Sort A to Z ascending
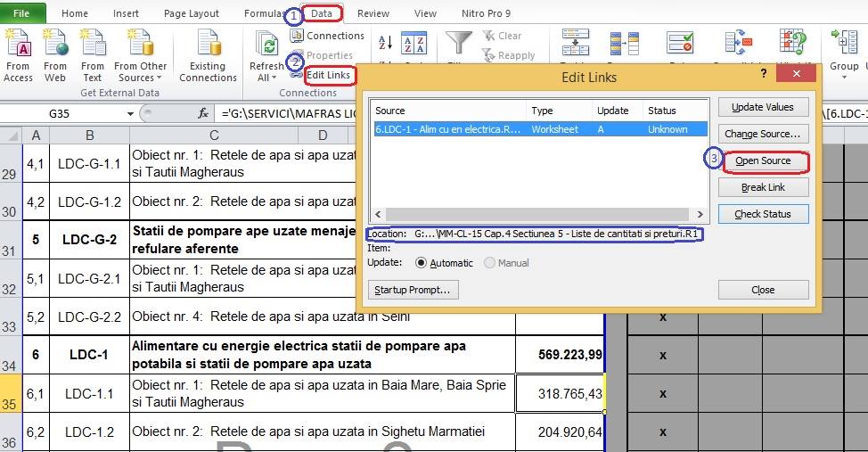 [x=385, y=42]
